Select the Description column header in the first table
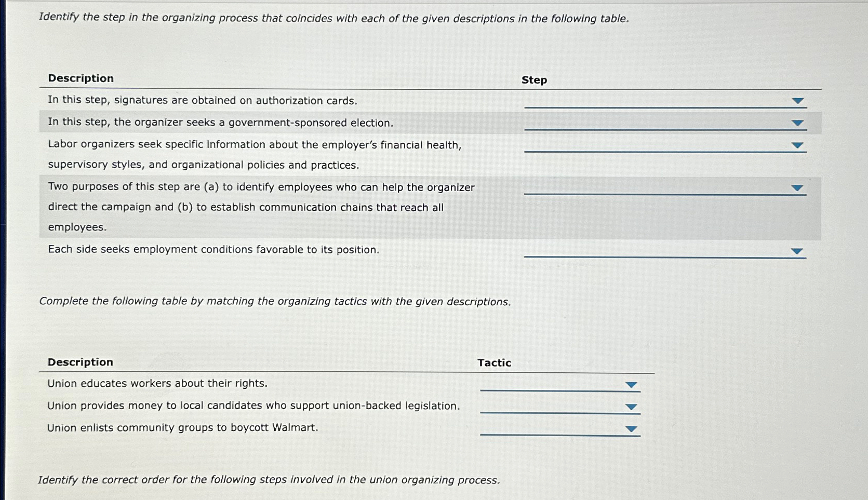Viewport: 868px width, 500px height. [x=81, y=78]
